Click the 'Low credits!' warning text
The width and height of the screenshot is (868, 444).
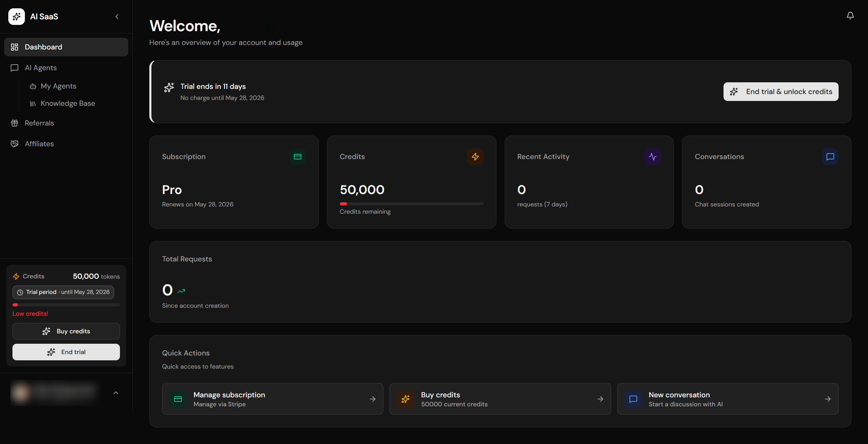[30, 314]
